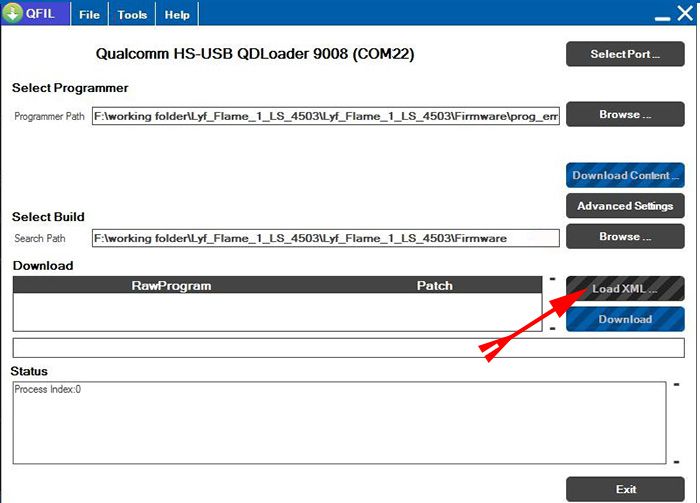This screenshot has height=503, width=700.
Task: Click the Download Content button
Action: [625, 175]
